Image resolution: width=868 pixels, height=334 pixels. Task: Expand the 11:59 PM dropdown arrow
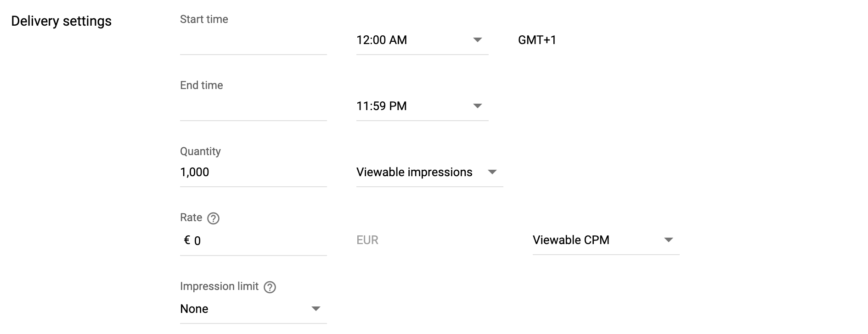478,106
